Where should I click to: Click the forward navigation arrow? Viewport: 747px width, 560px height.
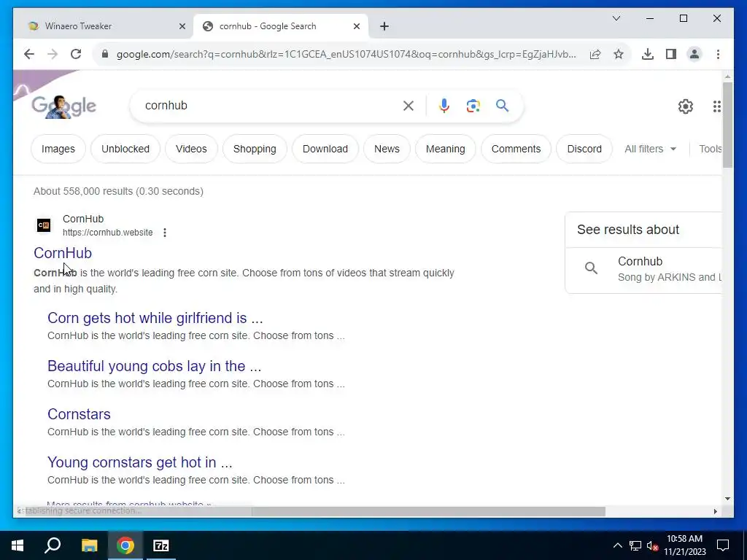point(53,54)
